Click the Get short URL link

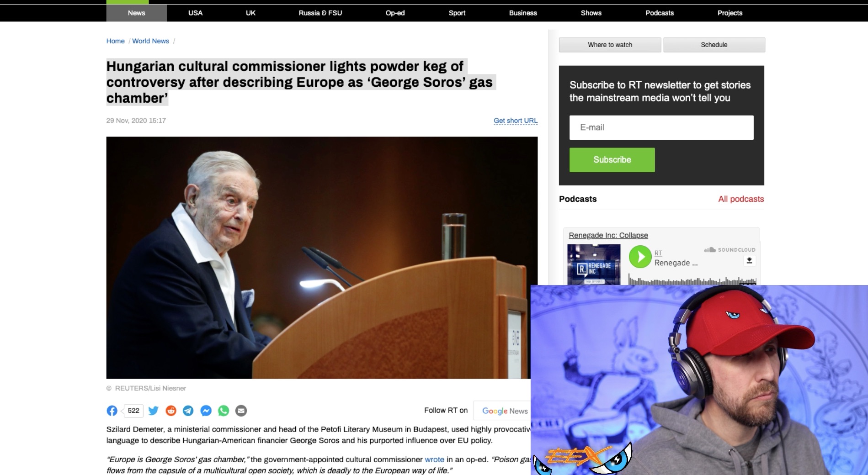(516, 121)
